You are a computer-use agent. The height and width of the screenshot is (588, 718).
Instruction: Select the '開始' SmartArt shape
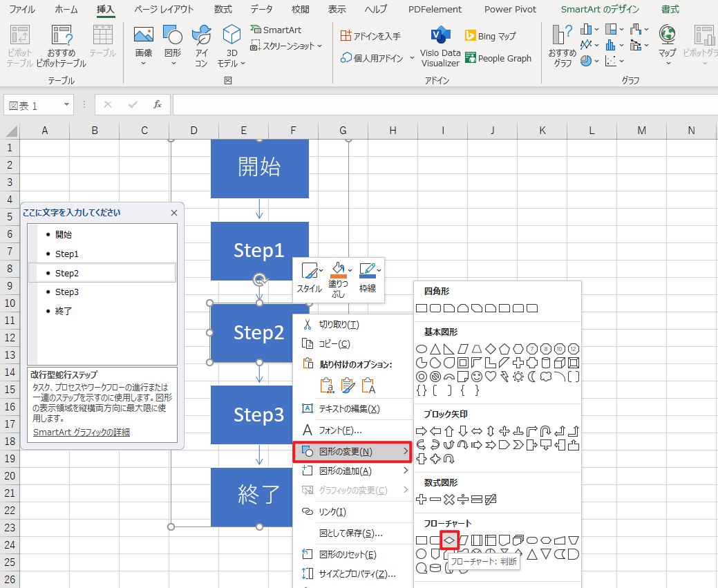click(x=260, y=169)
